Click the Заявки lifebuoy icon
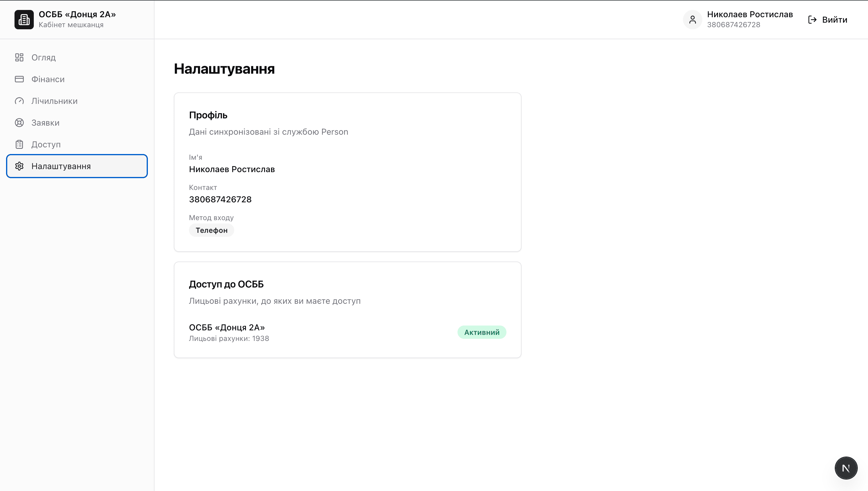This screenshot has height=491, width=868. [19, 123]
